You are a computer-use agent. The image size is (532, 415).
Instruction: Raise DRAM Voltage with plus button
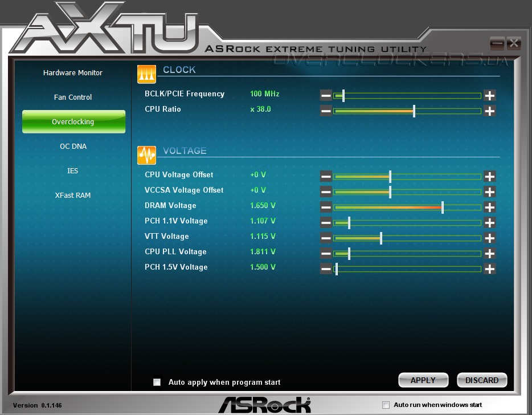click(x=490, y=207)
